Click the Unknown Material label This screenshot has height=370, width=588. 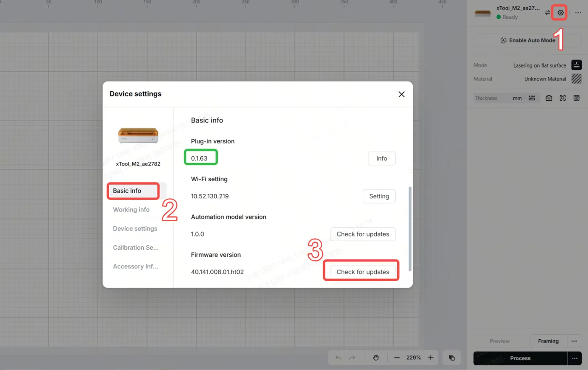click(545, 79)
